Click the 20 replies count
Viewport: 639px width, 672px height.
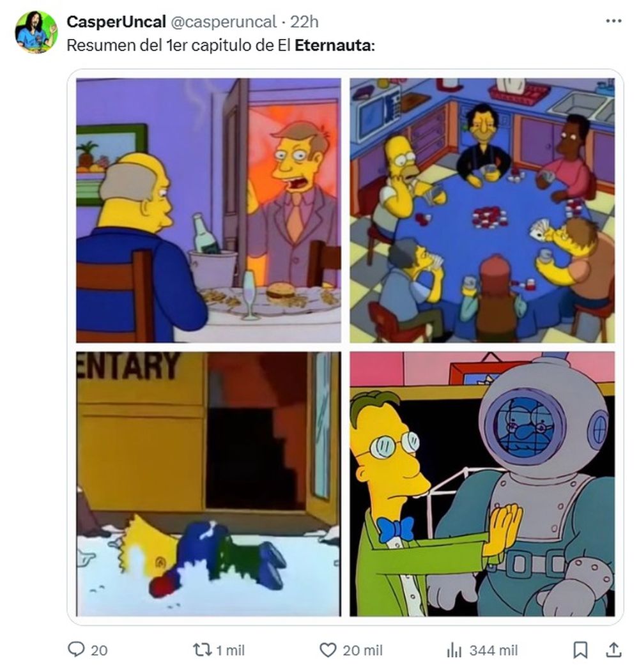[x=99, y=650]
